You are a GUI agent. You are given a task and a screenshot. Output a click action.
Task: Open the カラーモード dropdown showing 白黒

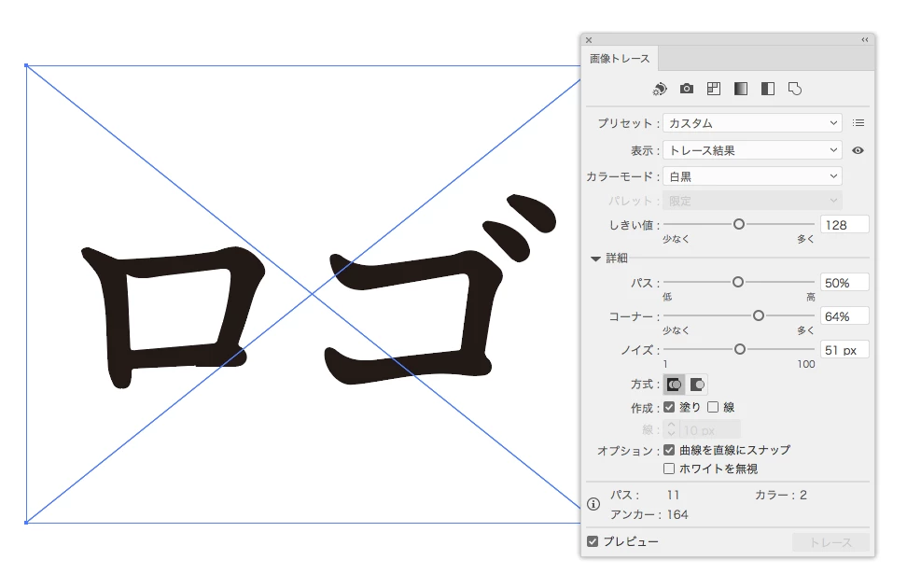(752, 176)
